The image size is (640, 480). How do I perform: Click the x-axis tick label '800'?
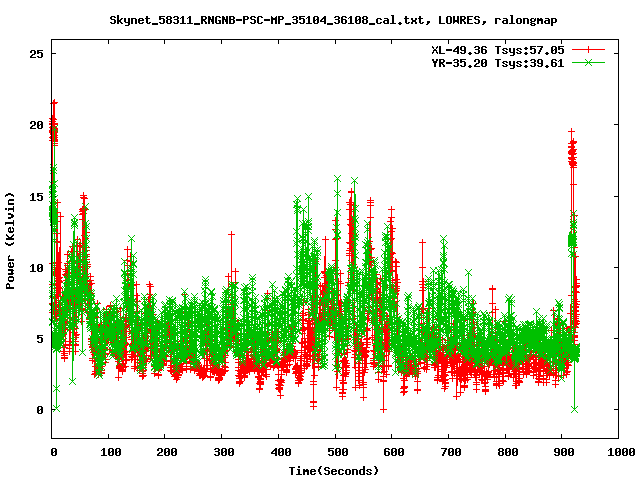pos(507,452)
